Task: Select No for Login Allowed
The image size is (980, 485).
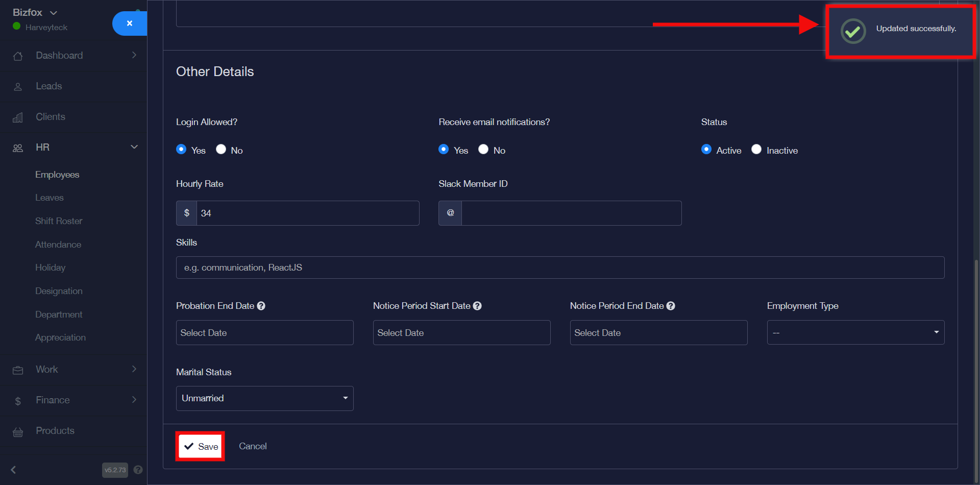Action: (221, 149)
